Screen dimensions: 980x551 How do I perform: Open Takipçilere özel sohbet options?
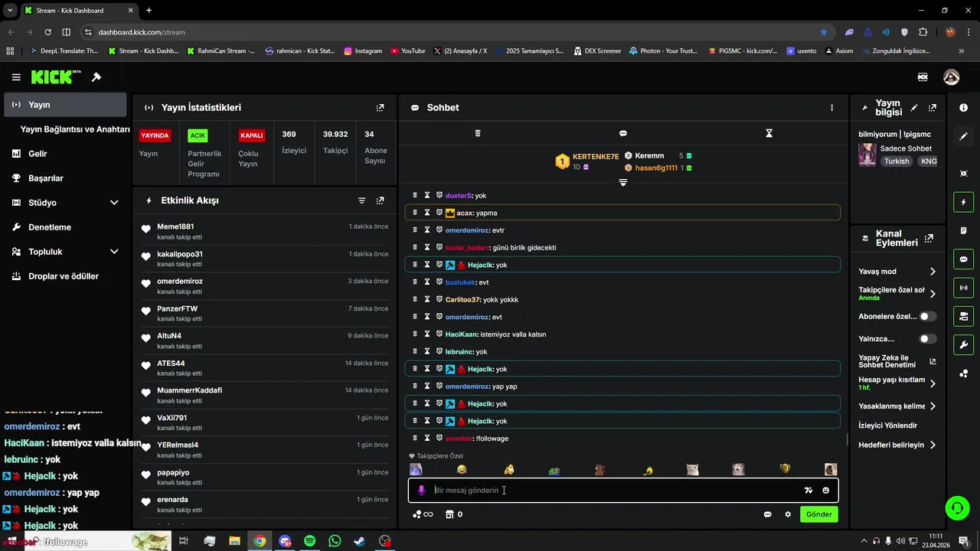tap(933, 293)
